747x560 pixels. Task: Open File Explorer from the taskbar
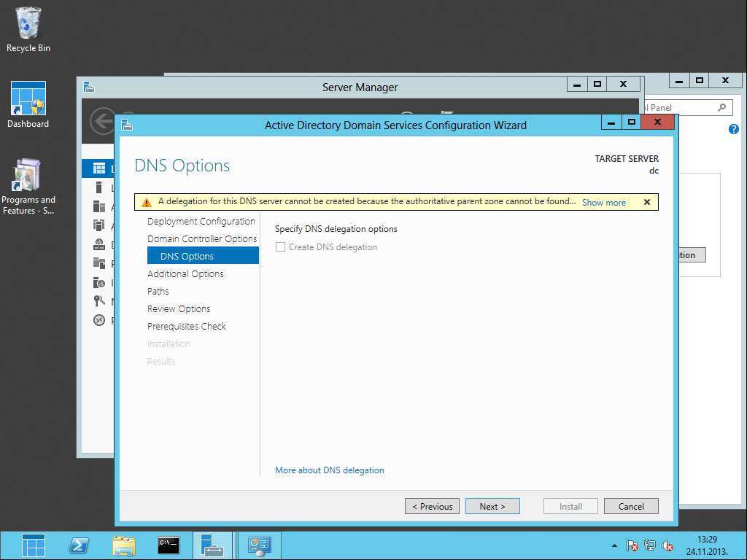click(124, 545)
